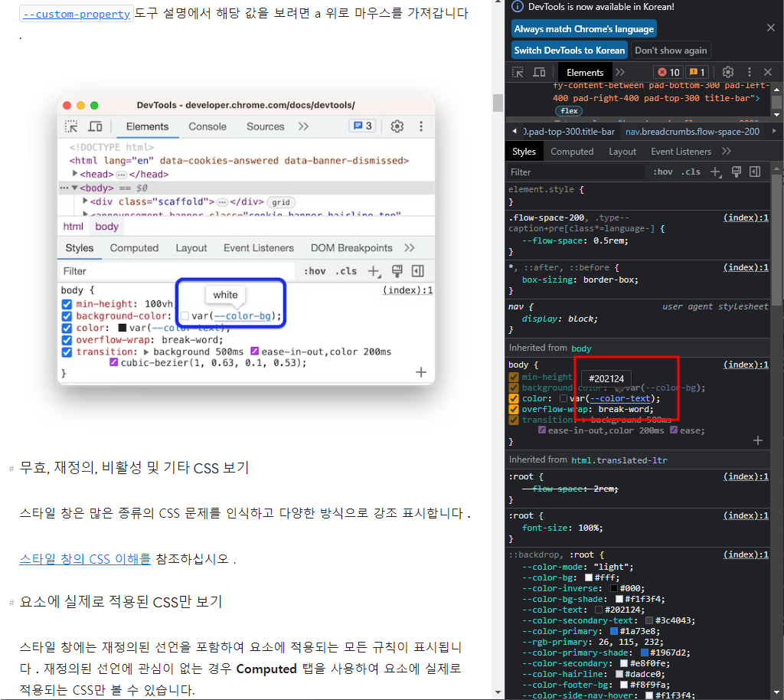This screenshot has height=700, width=784.
Task: Uncheck the transition property checkbox
Action: coord(514,420)
